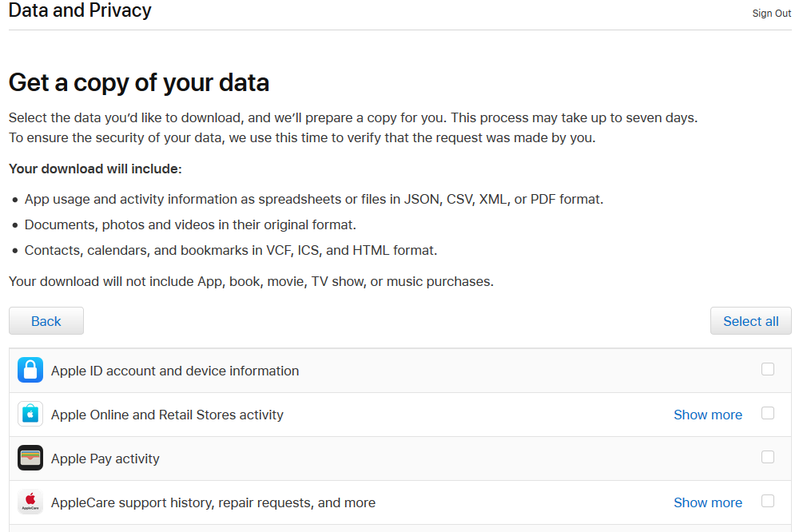Click AppleCare support history, repair requests label
Image resolution: width=811 pixels, height=532 pixels.
(213, 502)
